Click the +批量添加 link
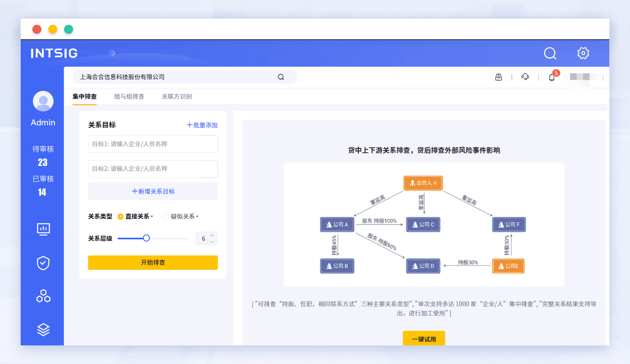The height and width of the screenshot is (364, 630). coord(202,125)
